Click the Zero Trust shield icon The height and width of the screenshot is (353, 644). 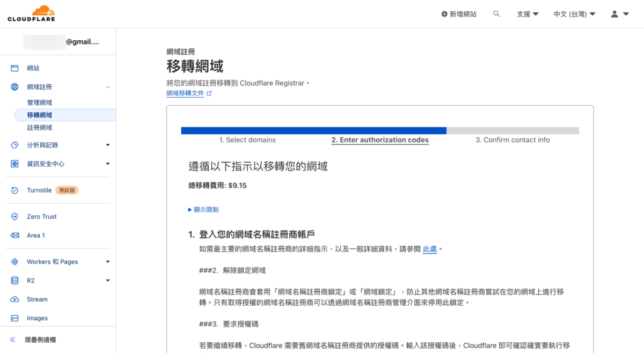[x=15, y=217]
